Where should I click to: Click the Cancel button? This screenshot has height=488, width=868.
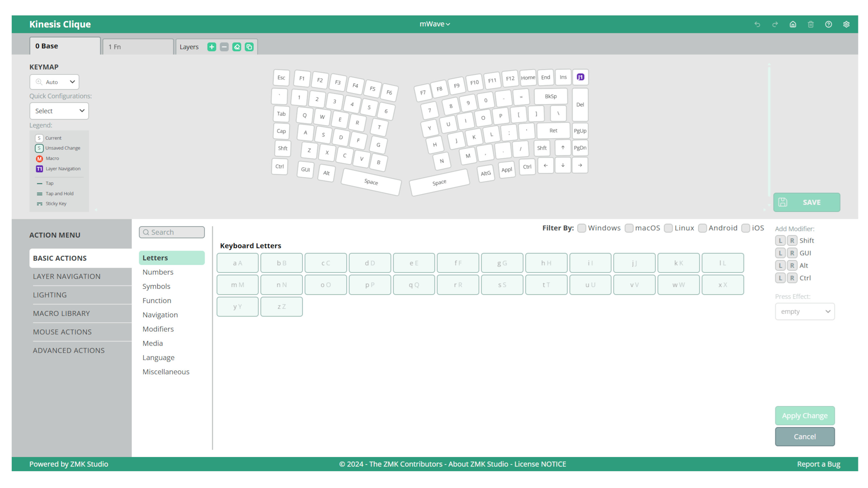tap(805, 436)
